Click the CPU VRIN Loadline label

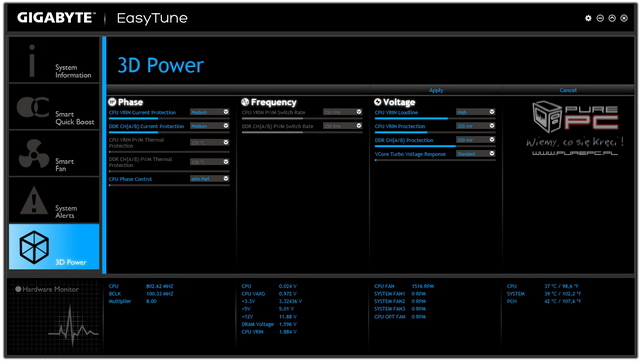[396, 112]
